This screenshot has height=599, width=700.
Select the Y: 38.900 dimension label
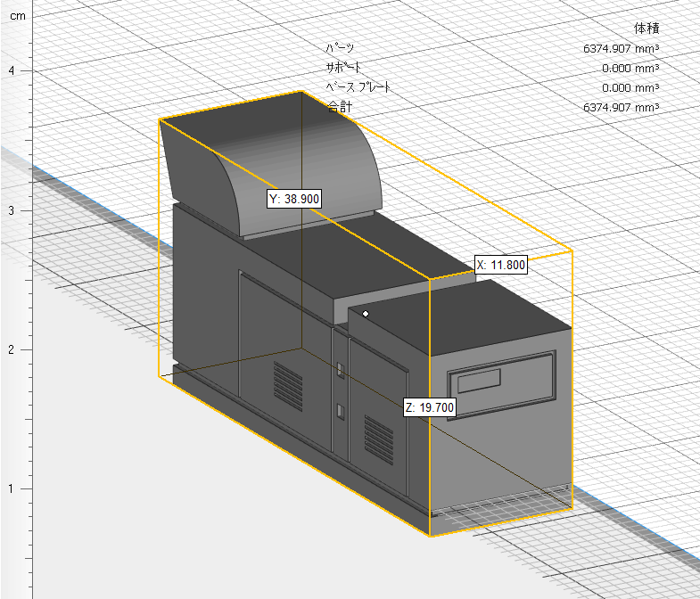(x=294, y=199)
